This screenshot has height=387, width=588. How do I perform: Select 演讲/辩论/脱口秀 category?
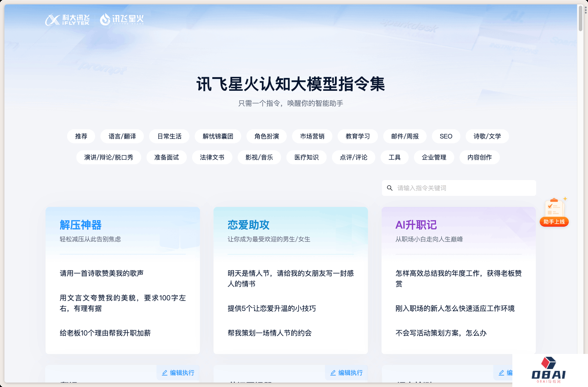tap(109, 157)
